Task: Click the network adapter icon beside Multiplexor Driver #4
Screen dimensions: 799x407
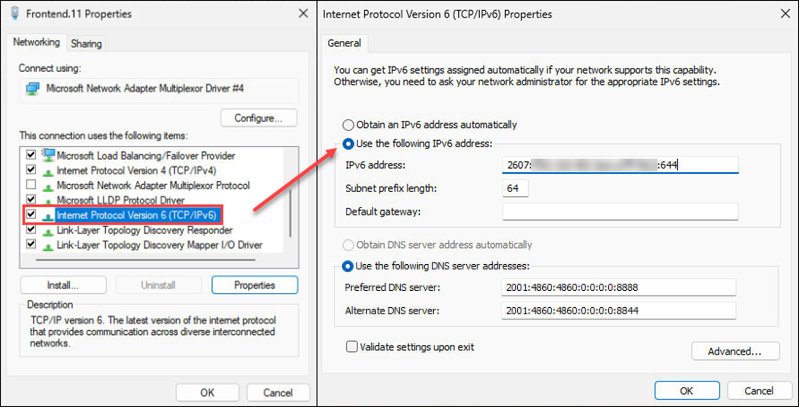Action: [x=34, y=89]
